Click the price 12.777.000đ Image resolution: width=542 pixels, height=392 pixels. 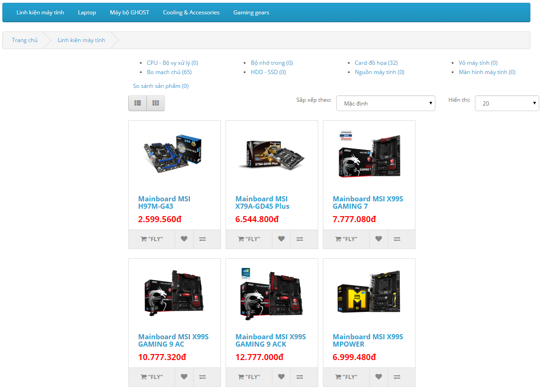[x=259, y=357]
